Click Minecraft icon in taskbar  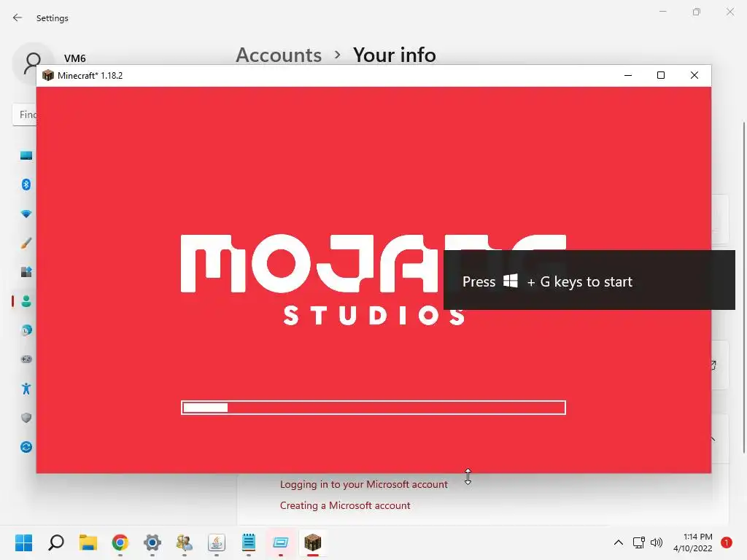pos(312,542)
